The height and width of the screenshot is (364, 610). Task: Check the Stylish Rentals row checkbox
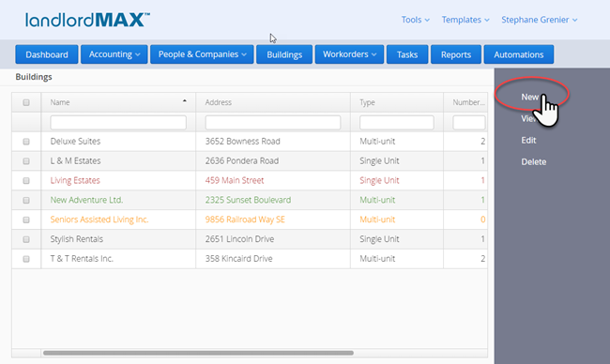26,239
